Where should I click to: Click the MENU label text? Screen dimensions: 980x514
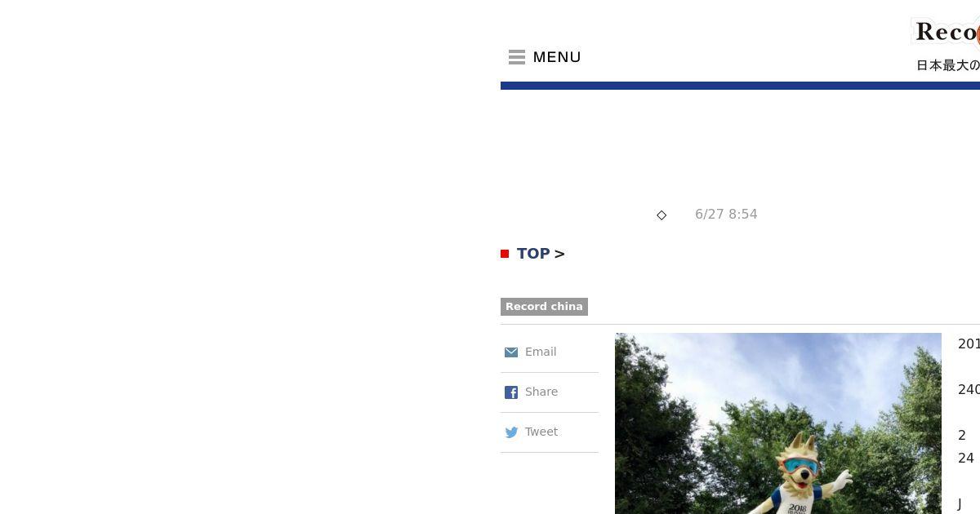tap(557, 57)
